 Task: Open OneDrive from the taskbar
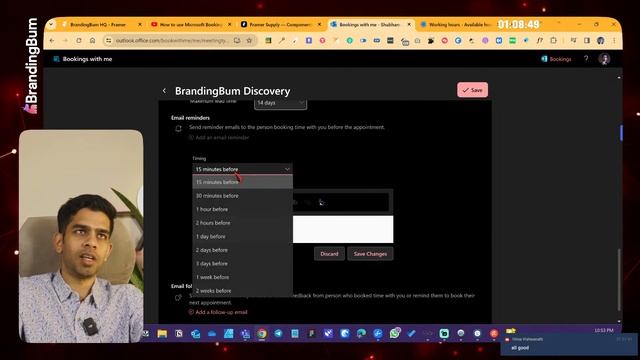click(x=212, y=333)
